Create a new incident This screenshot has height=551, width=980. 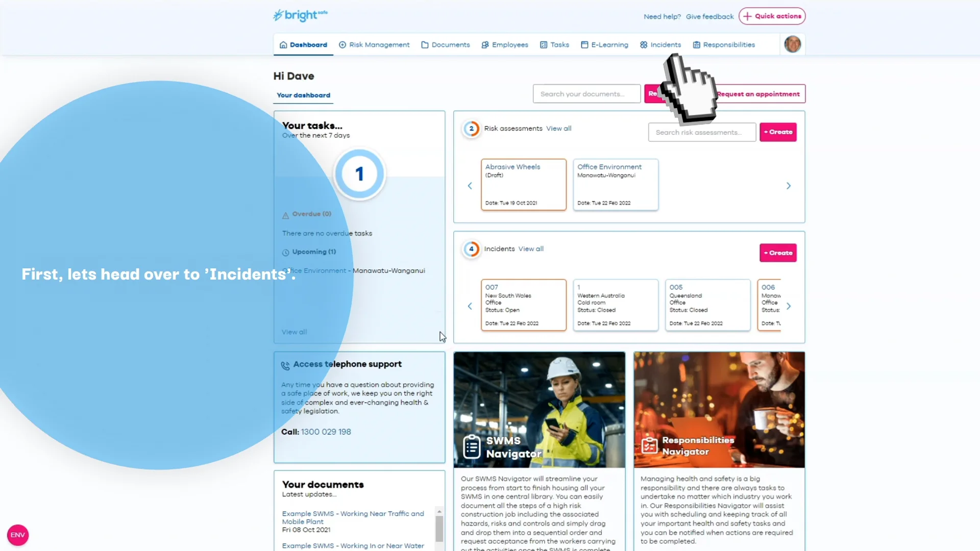(778, 253)
